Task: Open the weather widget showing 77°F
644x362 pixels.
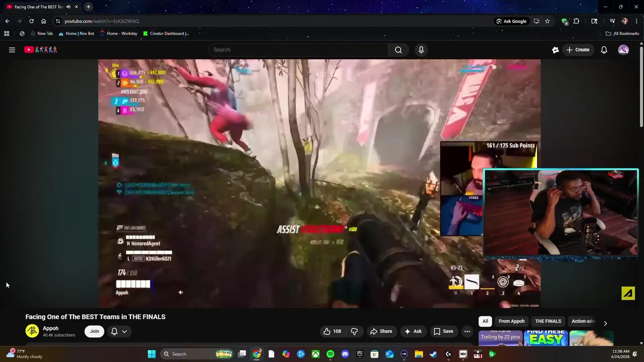Action: point(24,354)
